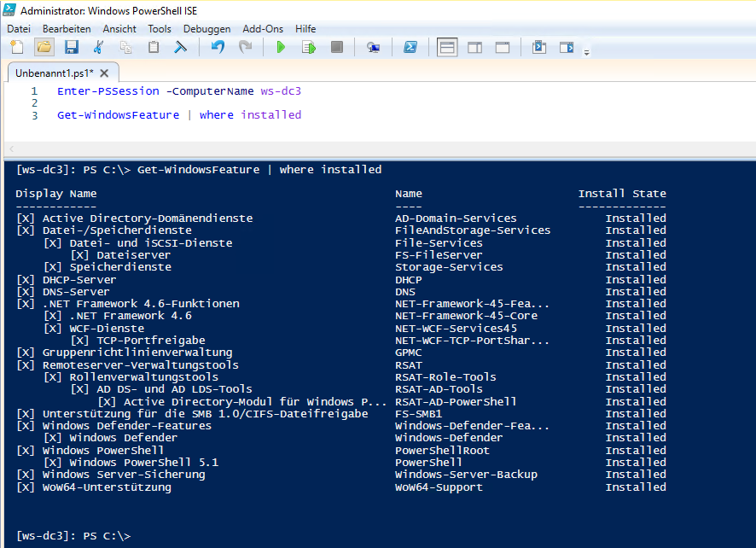
Task: Click the Gruppenrichtlinienverwaltung entry
Action: (x=137, y=353)
